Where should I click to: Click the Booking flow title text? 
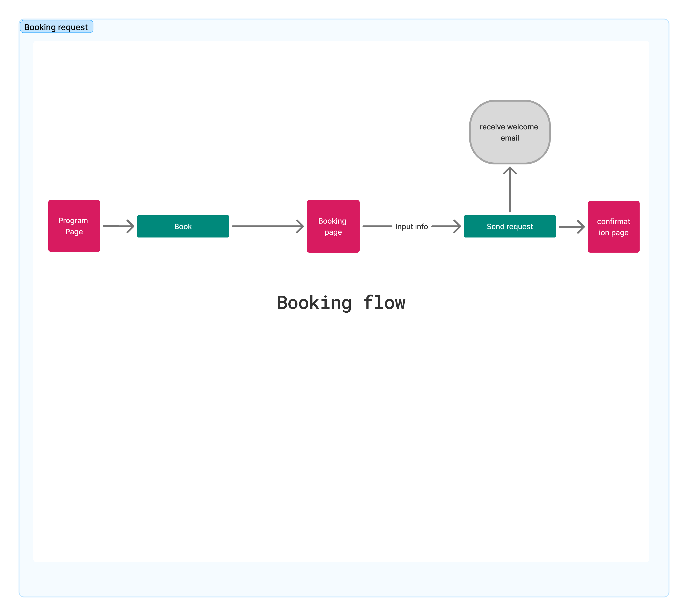[x=341, y=303]
